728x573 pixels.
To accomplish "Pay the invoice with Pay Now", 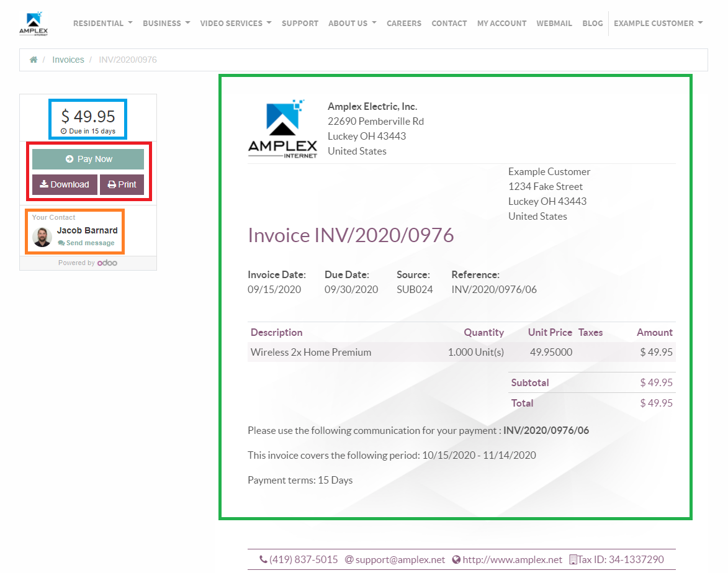I will 88,159.
